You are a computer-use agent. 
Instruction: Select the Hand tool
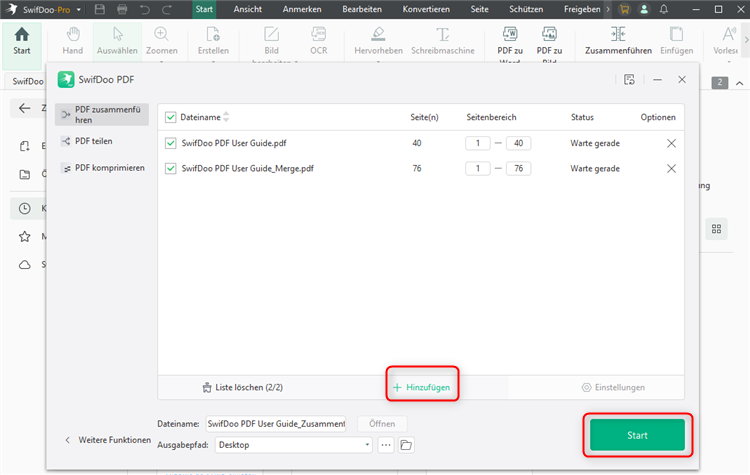tap(73, 41)
